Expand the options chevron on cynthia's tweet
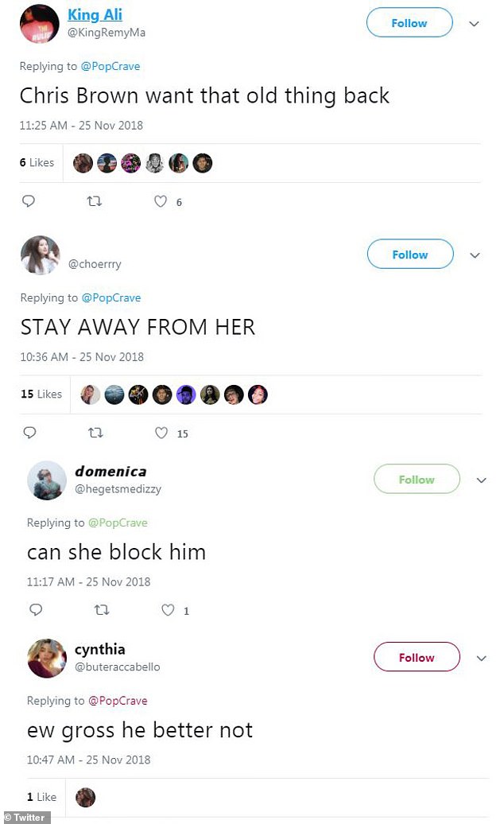The height and width of the screenshot is (824, 504). coord(482,658)
